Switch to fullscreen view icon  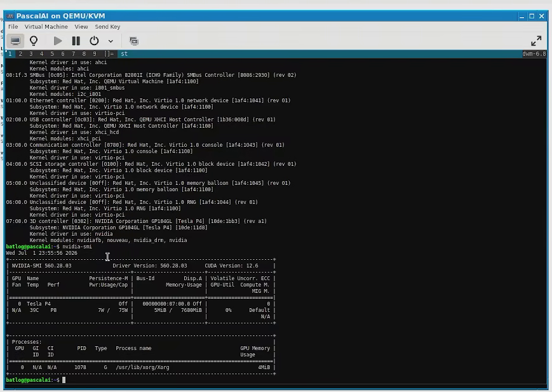pos(536,41)
